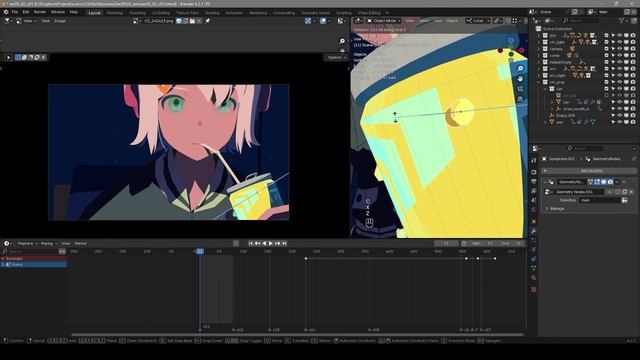Toggle exclude checkbox for chr_light collection
This screenshot has height=360, width=640.
click(x=607, y=42)
